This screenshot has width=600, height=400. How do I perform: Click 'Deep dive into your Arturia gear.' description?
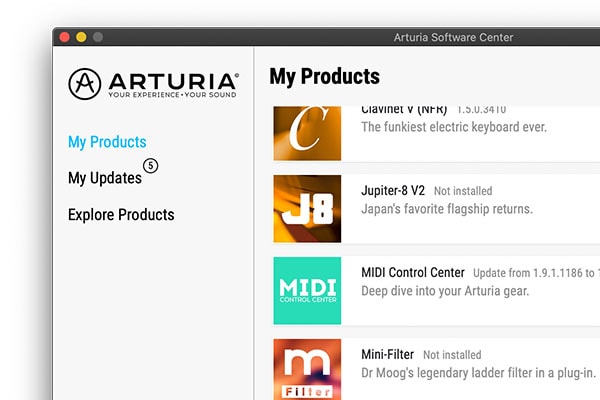click(445, 291)
